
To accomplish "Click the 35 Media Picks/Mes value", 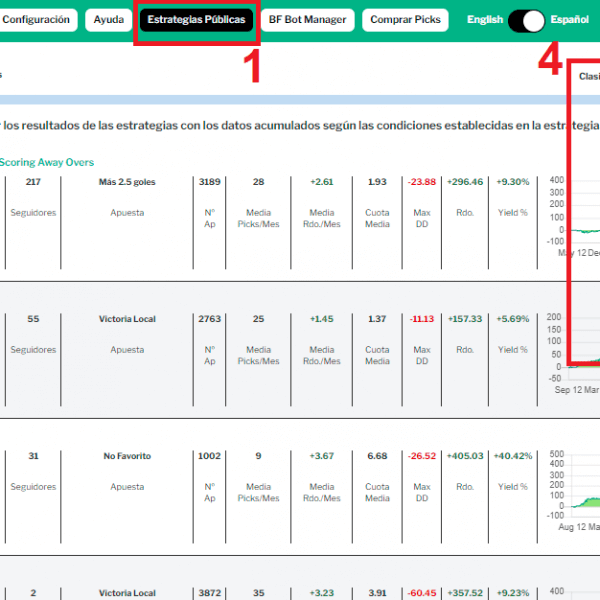I will (x=258, y=593).
